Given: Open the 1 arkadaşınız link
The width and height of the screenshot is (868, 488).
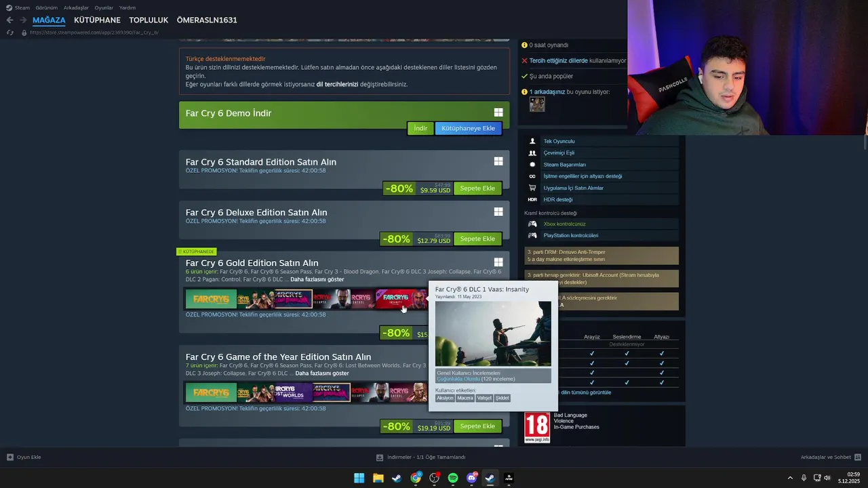Looking at the screenshot, I should tap(549, 91).
